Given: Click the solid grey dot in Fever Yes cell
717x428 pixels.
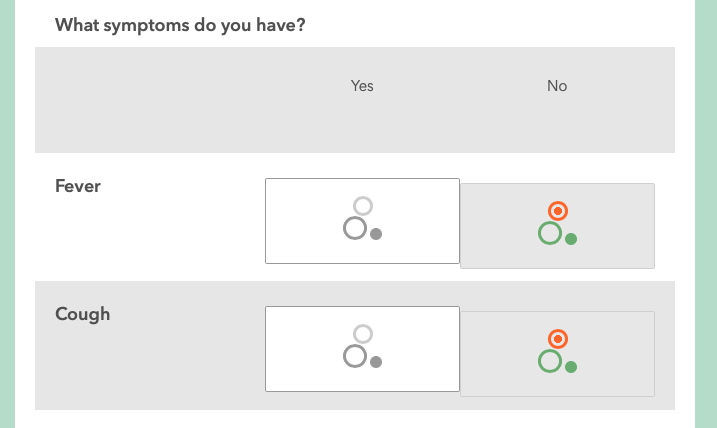Looking at the screenshot, I should coord(376,234).
